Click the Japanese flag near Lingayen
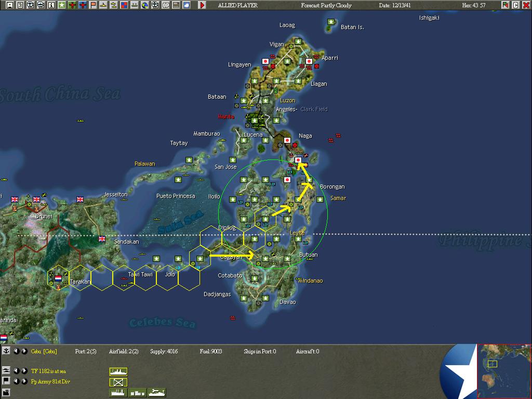The height and width of the screenshot is (399, 532). pyautogui.click(x=265, y=61)
